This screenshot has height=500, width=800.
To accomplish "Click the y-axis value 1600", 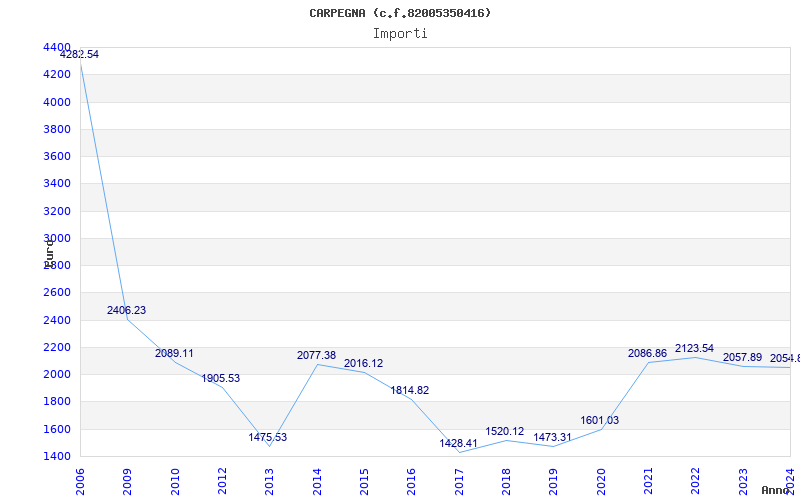I will coord(57,429).
